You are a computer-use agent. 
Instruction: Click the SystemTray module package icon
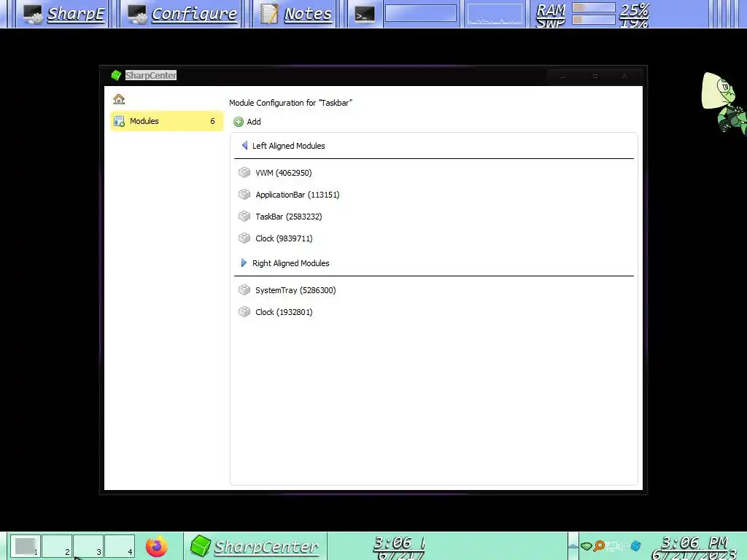coord(244,289)
